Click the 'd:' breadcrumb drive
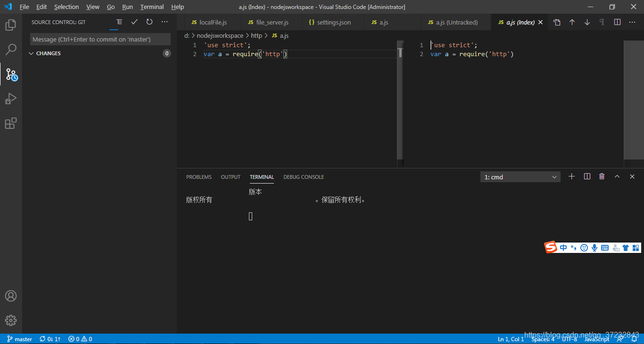 click(x=187, y=35)
